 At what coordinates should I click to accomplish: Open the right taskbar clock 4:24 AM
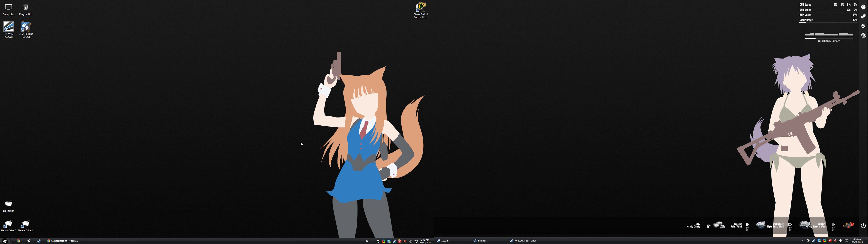coord(858,241)
